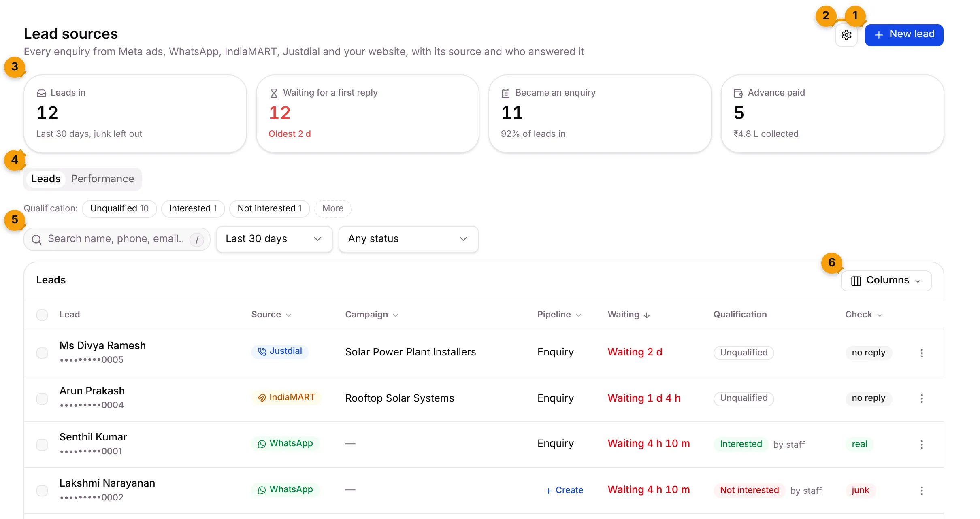This screenshot has height=519, width=980.
Task: Open the Any status dropdown
Action: [x=408, y=239]
